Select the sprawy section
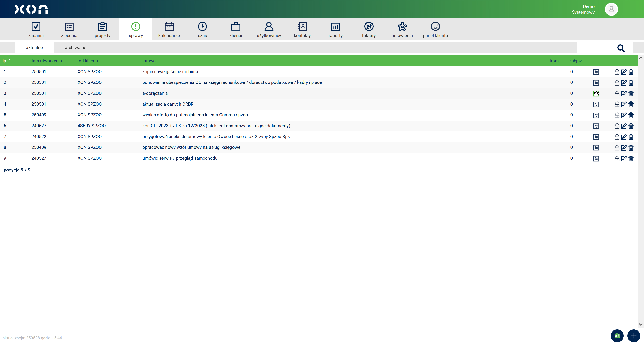Screen dimensions: 644x346 [136, 30]
